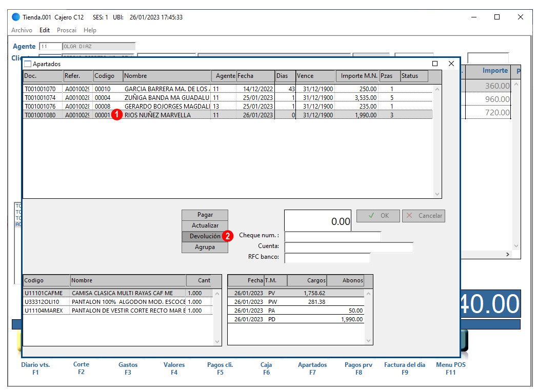Select the PV movement row 1,758.62
The width and height of the screenshot is (537, 392).
click(296, 293)
